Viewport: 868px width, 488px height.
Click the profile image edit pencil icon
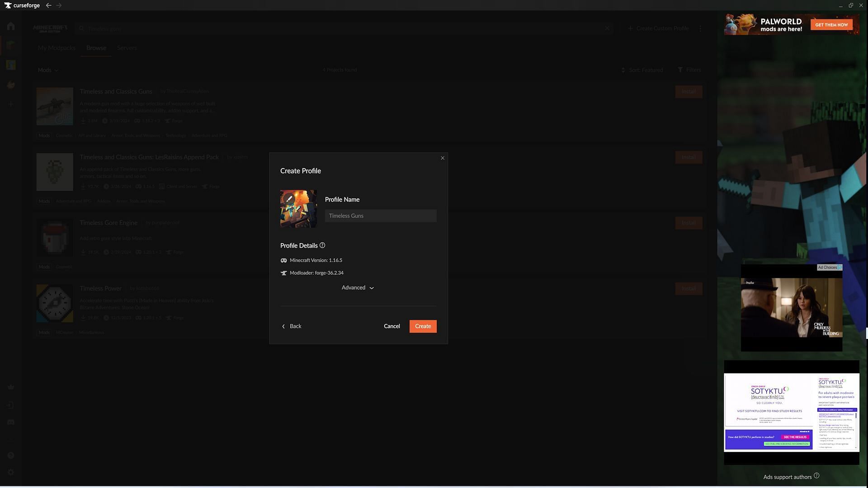288,198
